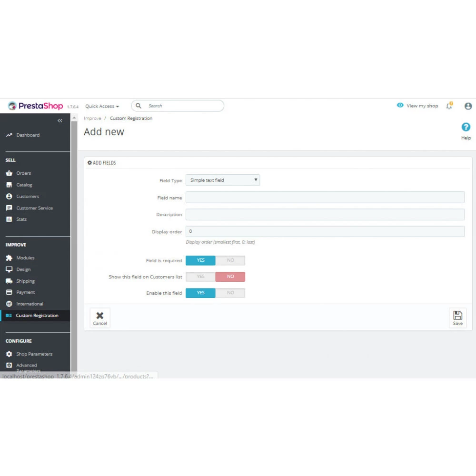Screen dimensions: 476x476
Task: Open the Shop Parameters menu item
Action: (35, 354)
